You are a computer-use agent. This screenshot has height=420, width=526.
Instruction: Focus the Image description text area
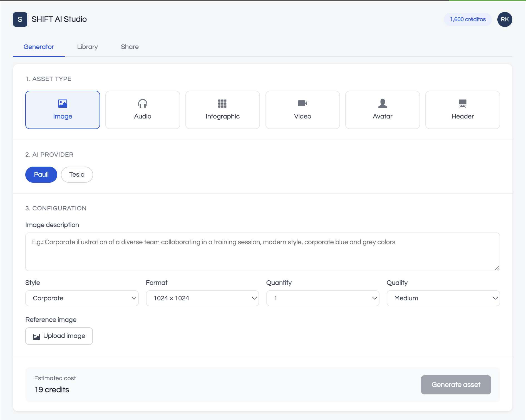(263, 252)
